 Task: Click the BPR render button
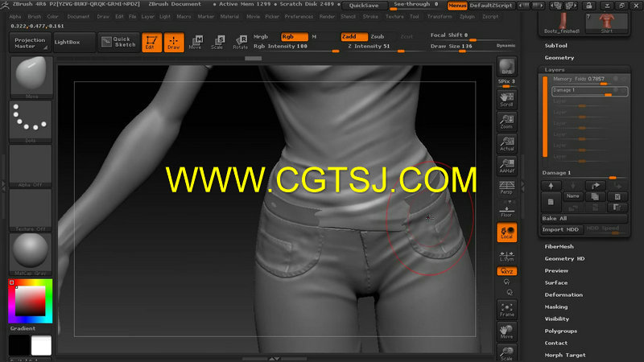pyautogui.click(x=507, y=67)
